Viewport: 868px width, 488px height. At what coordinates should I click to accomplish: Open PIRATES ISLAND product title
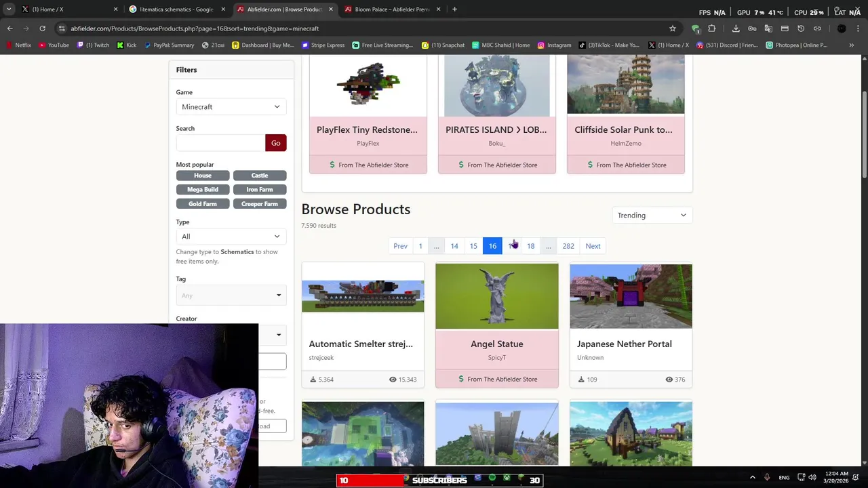pyautogui.click(x=496, y=129)
